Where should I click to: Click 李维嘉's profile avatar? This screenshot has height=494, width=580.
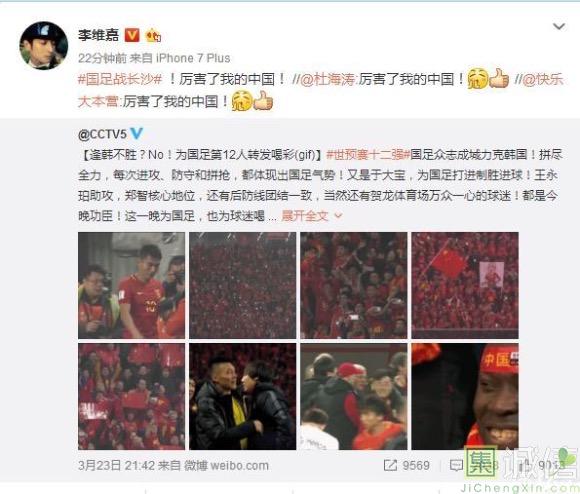[44, 45]
